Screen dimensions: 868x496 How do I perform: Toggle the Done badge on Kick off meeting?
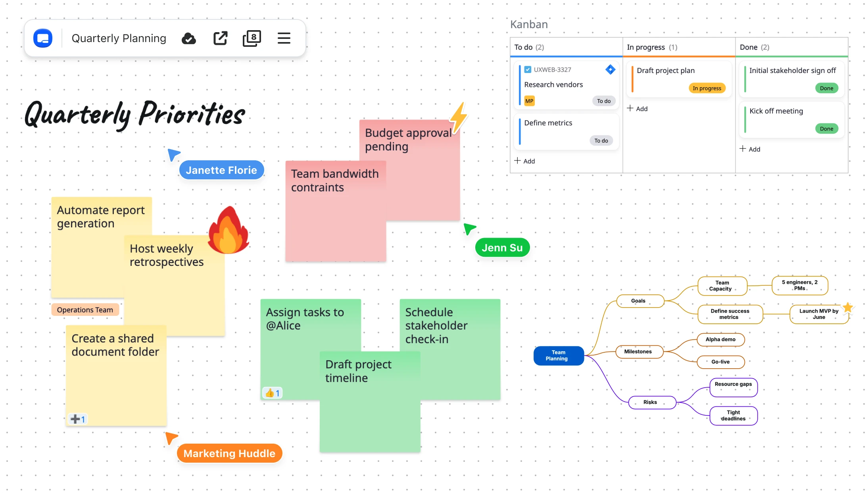point(827,129)
